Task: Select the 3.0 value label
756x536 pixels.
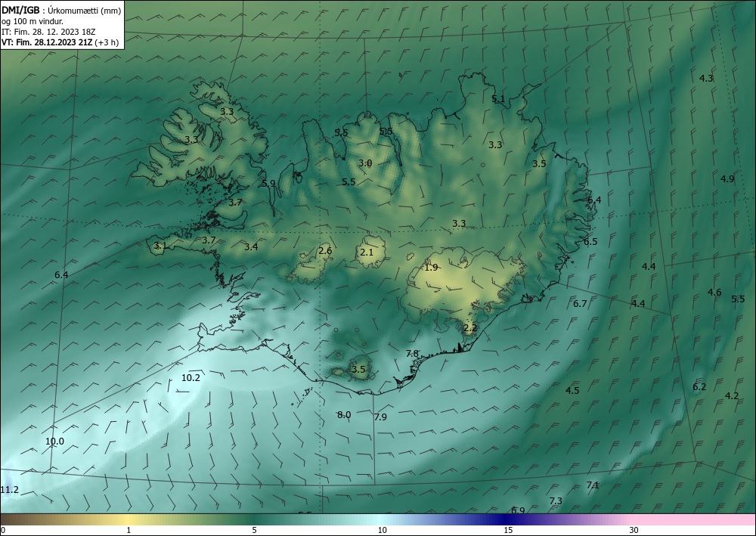Action: (365, 163)
